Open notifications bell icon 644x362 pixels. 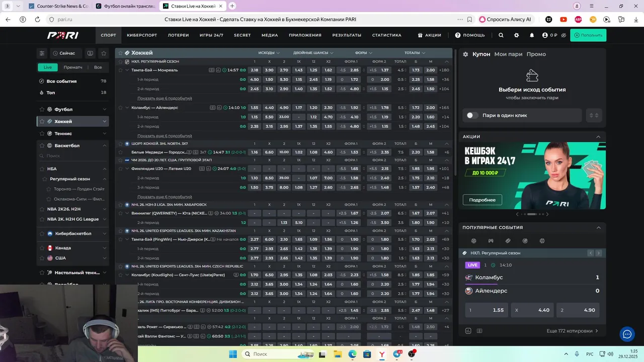pos(532,35)
